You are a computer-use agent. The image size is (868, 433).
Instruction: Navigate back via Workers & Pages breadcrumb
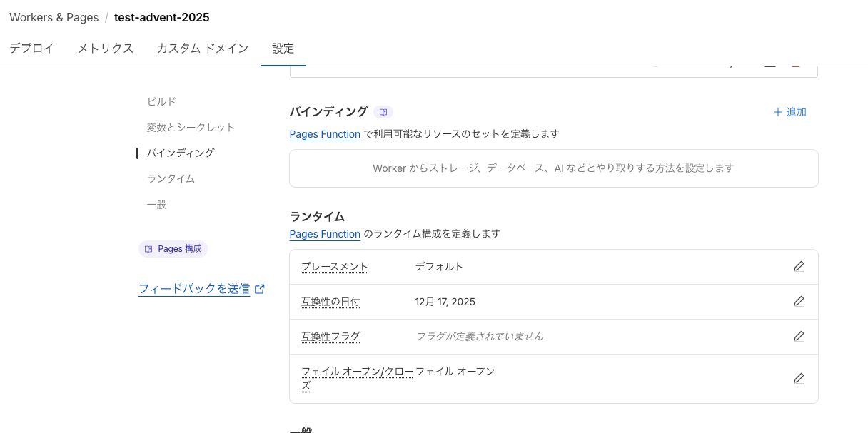(x=54, y=17)
